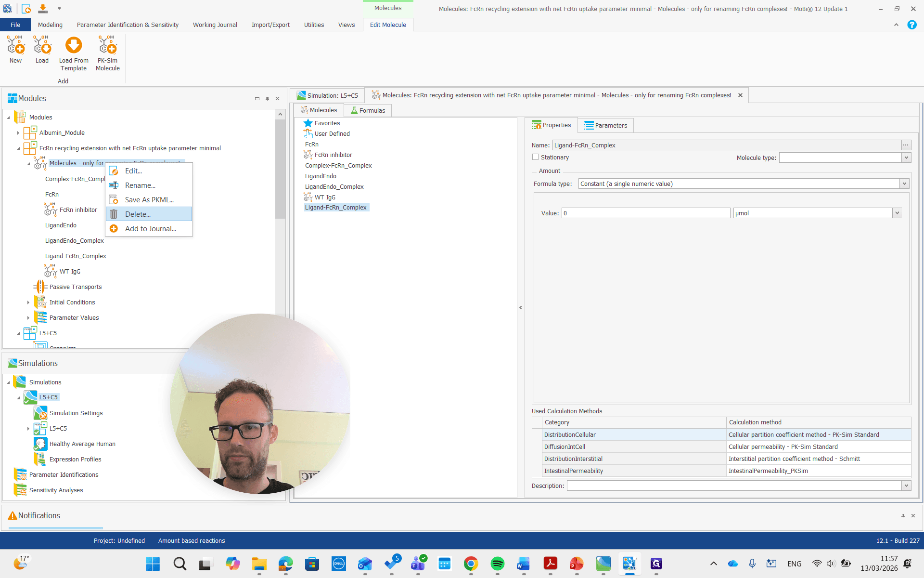This screenshot has width=924, height=578.
Task: Open the File menu
Action: tap(15, 25)
